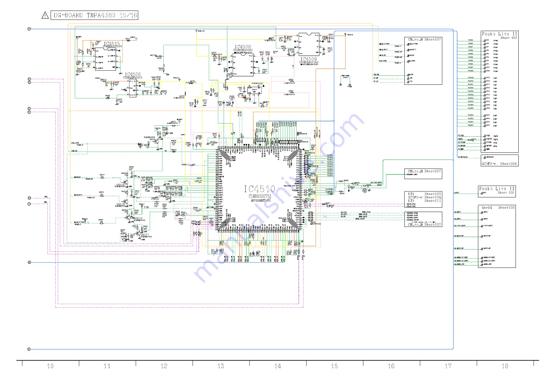Click the 'GenX4 Sheet008' block heading
The image size is (555, 392).
point(498,208)
